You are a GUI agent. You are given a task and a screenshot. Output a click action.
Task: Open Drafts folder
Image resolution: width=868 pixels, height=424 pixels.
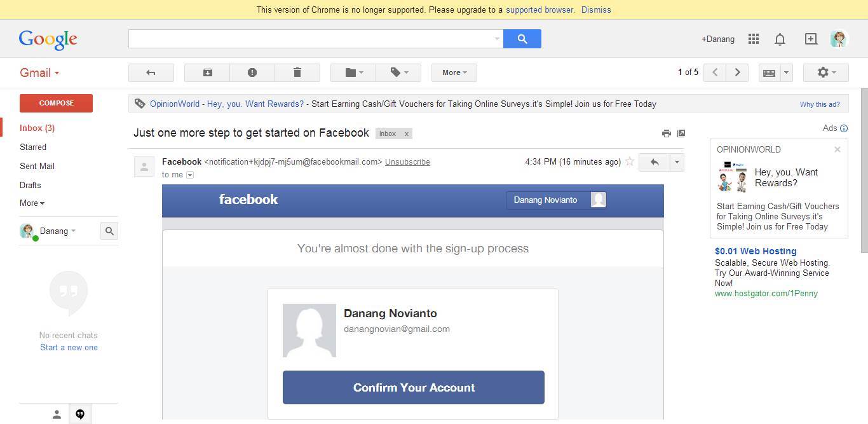click(x=31, y=185)
